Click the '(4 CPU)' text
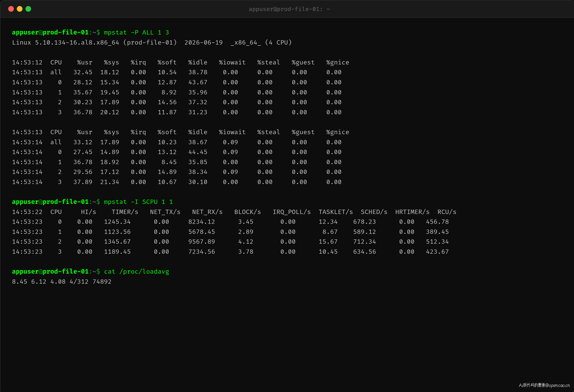 (x=278, y=42)
